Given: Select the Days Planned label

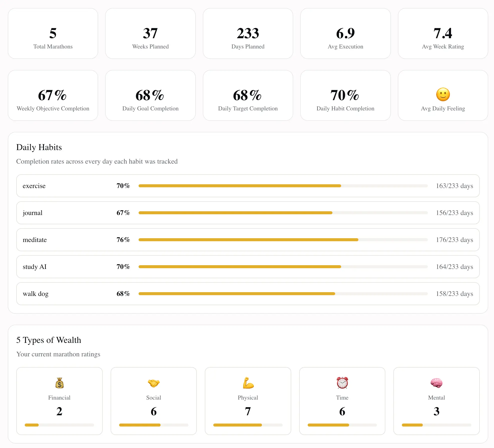Looking at the screenshot, I should point(248,47).
